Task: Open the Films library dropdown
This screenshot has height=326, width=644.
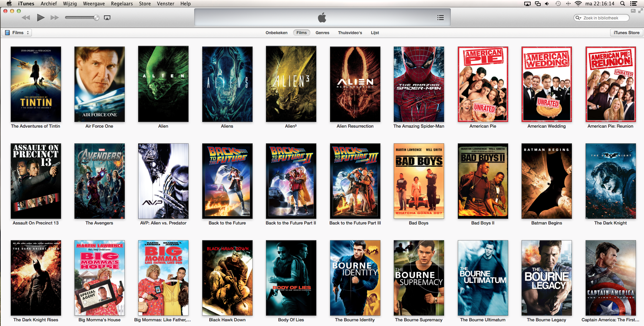Action: [x=17, y=32]
